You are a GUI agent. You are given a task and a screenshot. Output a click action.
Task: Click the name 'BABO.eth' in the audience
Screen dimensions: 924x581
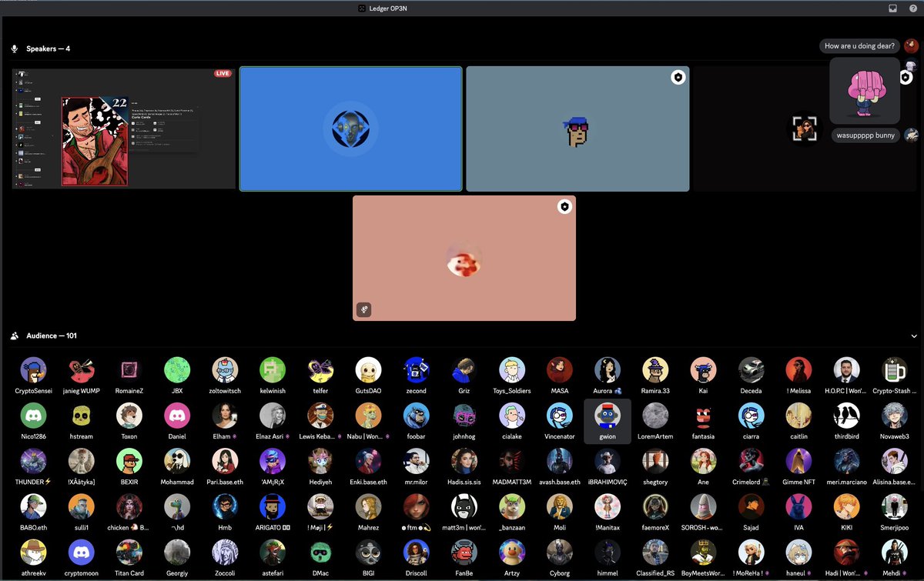pyautogui.click(x=33, y=527)
